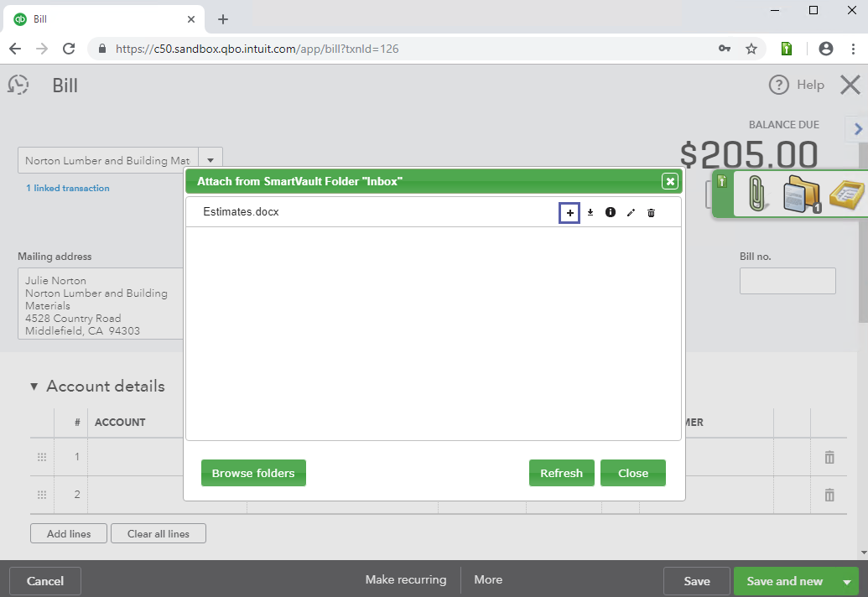This screenshot has height=597, width=868.
Task: Expand the right side panel chevron
Action: tap(858, 129)
